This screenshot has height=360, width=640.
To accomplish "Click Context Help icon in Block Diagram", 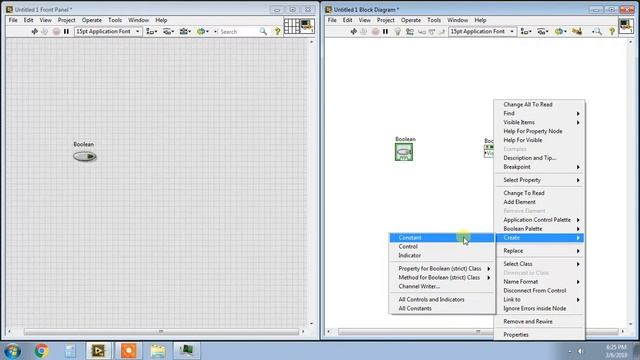I will coord(612,31).
